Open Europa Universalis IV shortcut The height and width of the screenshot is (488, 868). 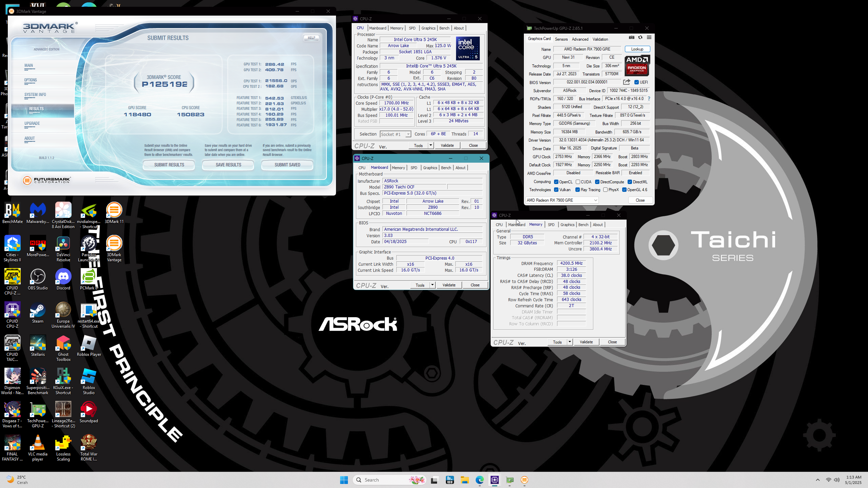click(x=63, y=315)
